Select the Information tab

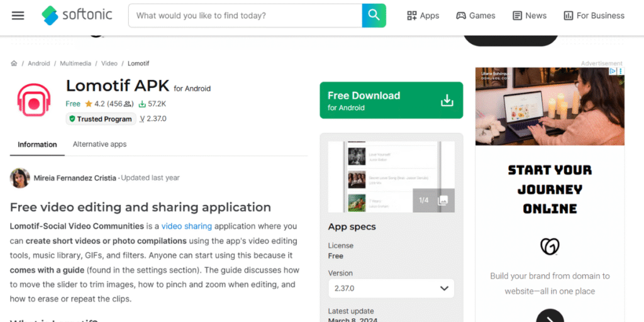pos(37,145)
